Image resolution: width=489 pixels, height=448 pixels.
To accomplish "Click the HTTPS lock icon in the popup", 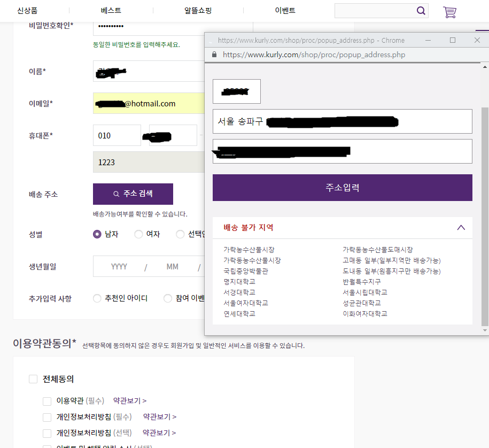I will click(x=214, y=55).
